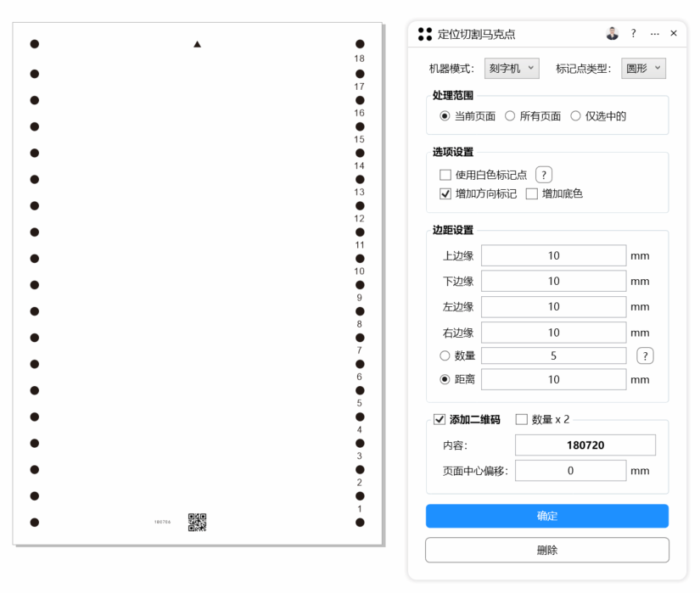
Task: Click the 上边缘 margin input field
Action: [x=553, y=255]
